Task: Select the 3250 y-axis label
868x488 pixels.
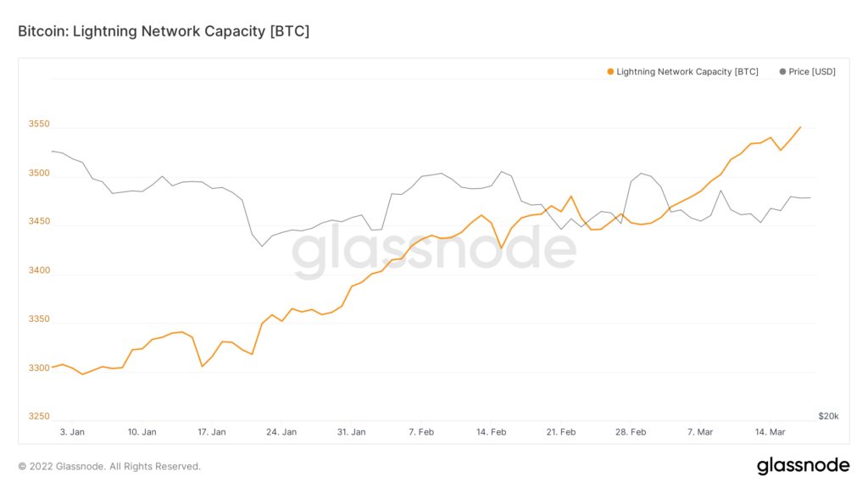Action: tap(40, 417)
